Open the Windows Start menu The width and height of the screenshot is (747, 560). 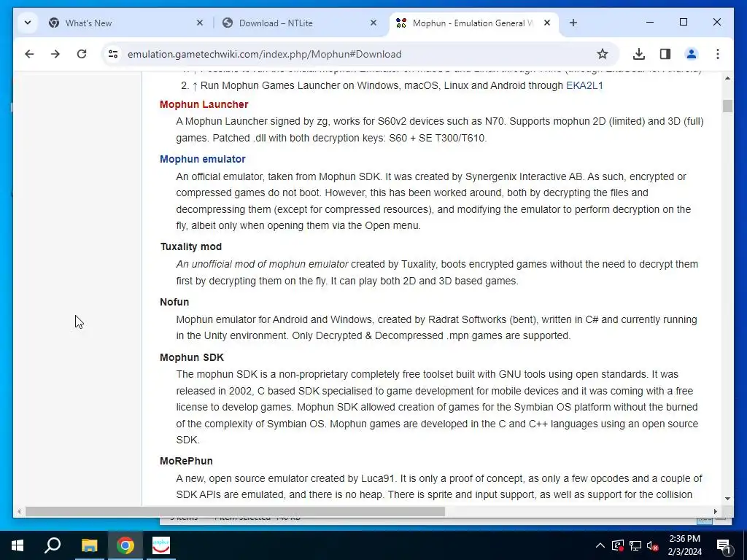coord(18,545)
